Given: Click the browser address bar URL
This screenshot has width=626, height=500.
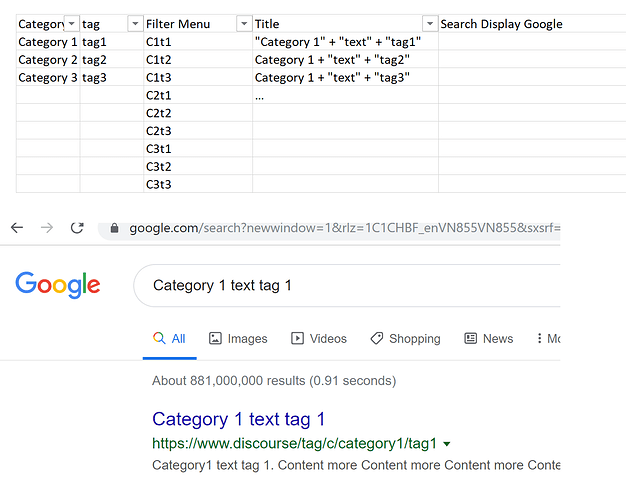Looking at the screenshot, I should [x=345, y=228].
